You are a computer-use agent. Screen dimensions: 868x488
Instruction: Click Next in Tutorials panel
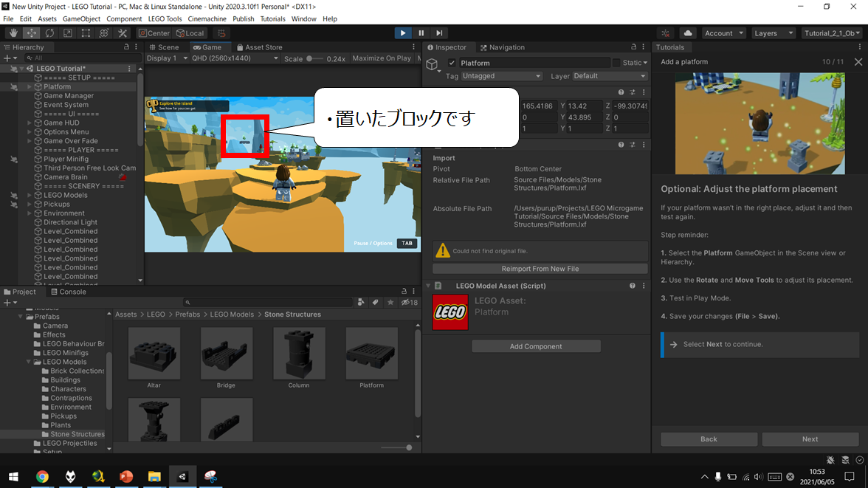810,439
